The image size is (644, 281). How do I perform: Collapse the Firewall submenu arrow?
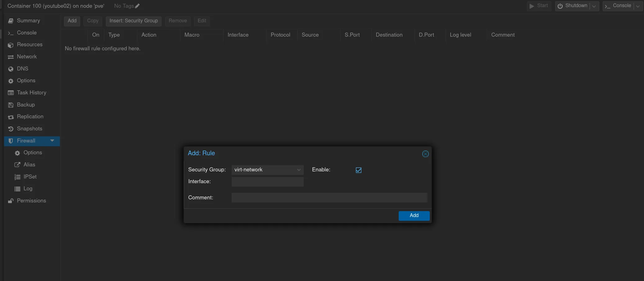[52, 141]
